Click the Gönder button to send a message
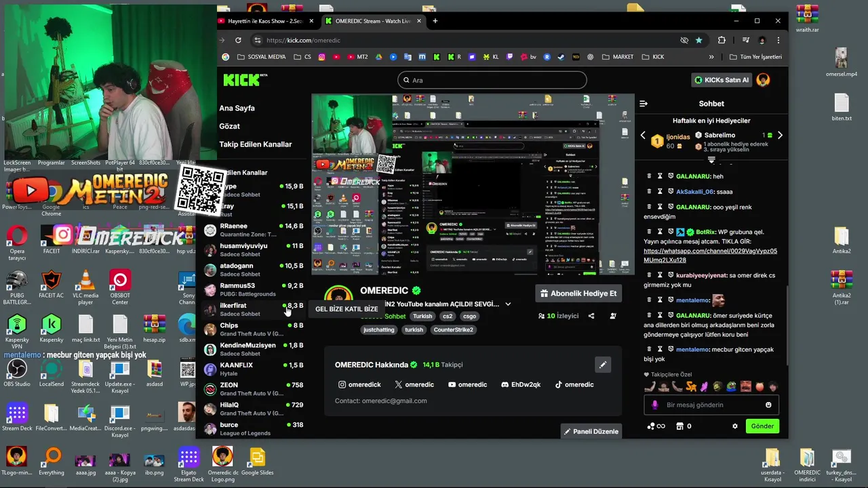 coord(762,426)
